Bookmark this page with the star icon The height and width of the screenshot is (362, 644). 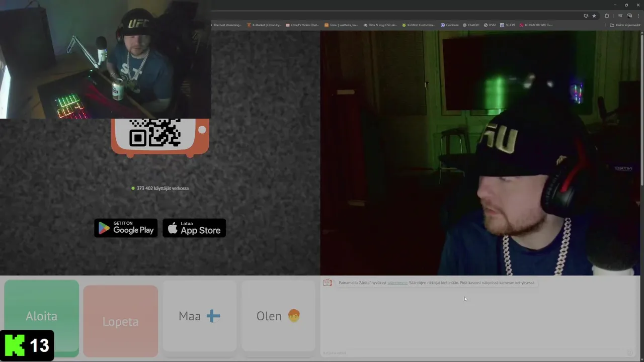594,16
